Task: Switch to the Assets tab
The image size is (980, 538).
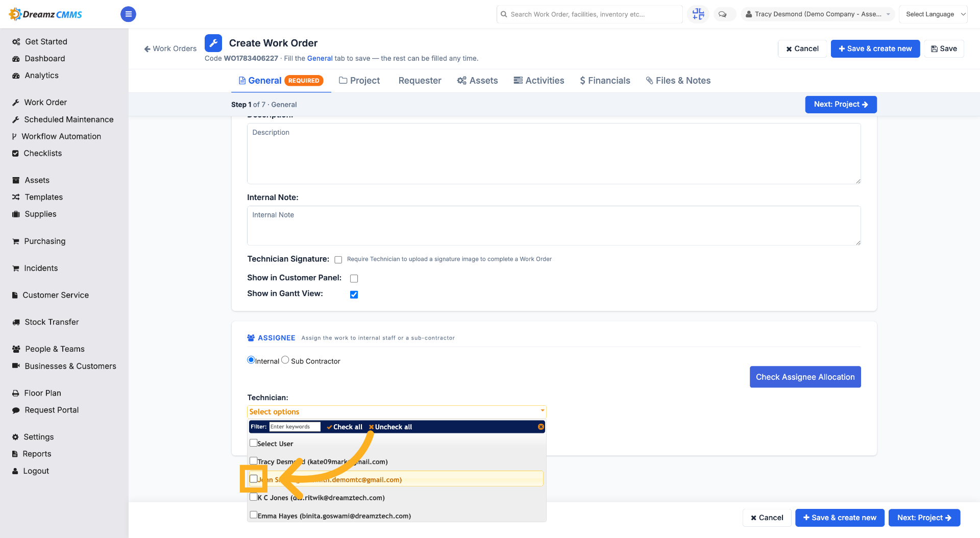Action: [x=477, y=81]
